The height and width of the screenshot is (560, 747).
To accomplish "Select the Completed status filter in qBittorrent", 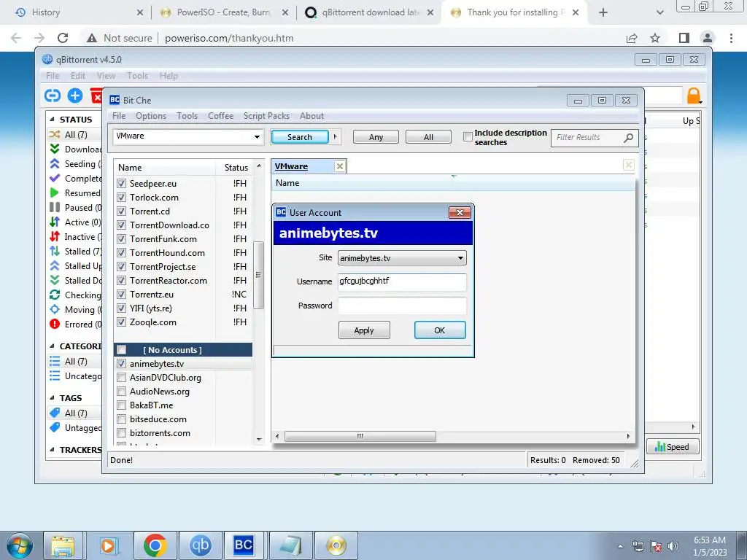I will tap(76, 179).
